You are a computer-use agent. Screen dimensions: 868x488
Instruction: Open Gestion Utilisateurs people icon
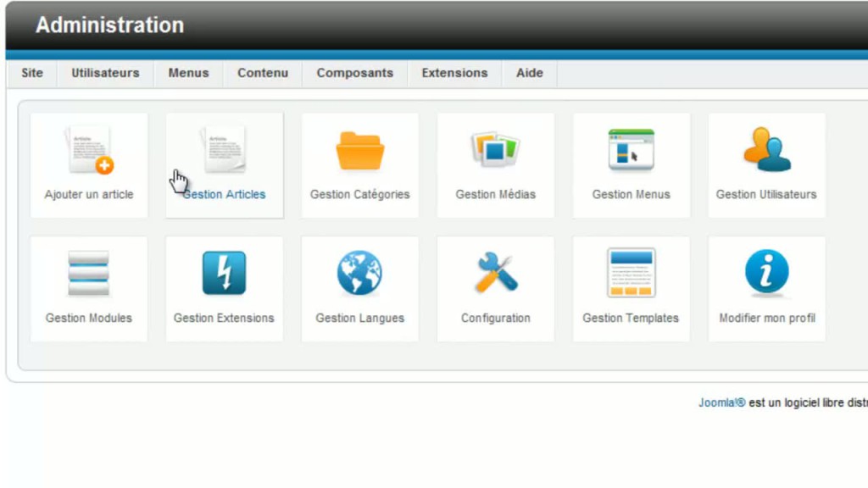[x=766, y=152]
